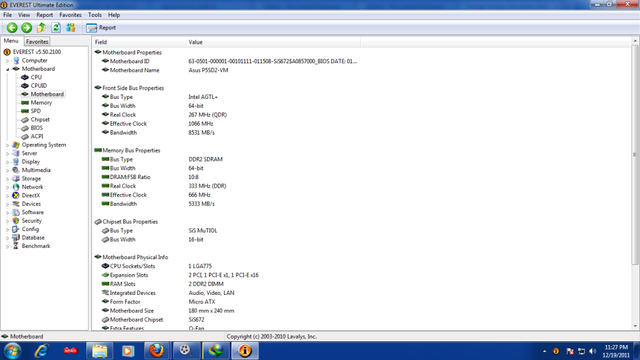
Task: Expand the Server tree node
Action: [7, 153]
